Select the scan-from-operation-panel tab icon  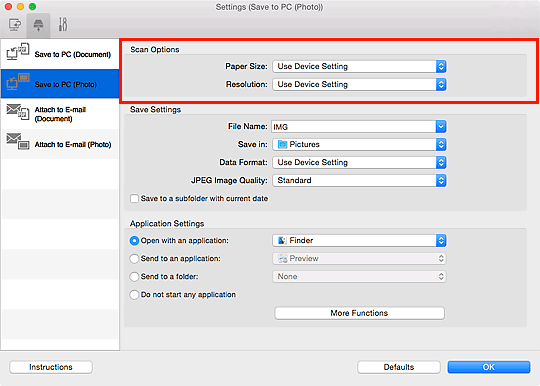click(38, 25)
